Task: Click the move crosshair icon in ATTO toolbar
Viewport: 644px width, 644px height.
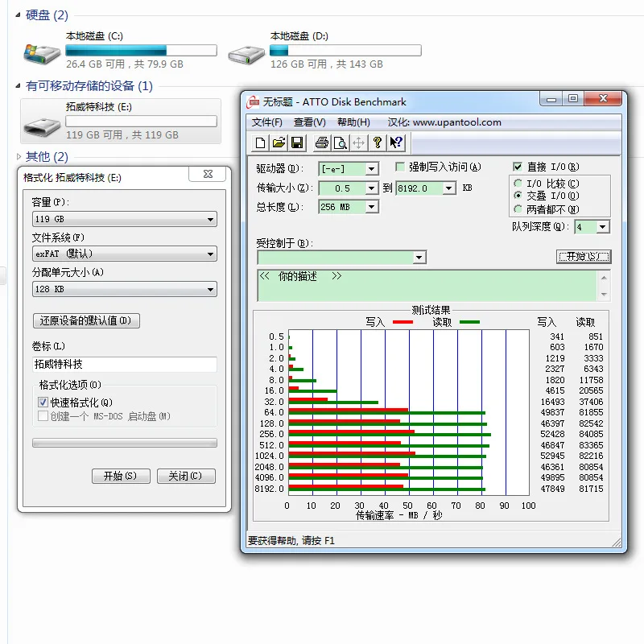Action: click(358, 143)
